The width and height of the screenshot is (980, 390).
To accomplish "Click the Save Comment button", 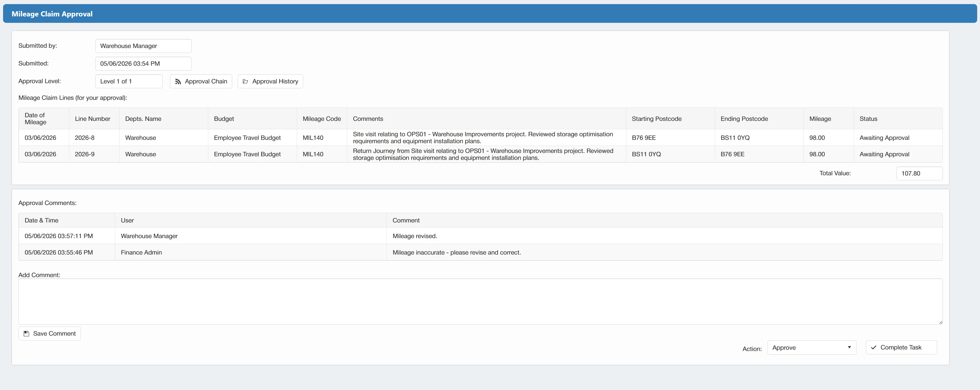I will pyautogui.click(x=50, y=334).
